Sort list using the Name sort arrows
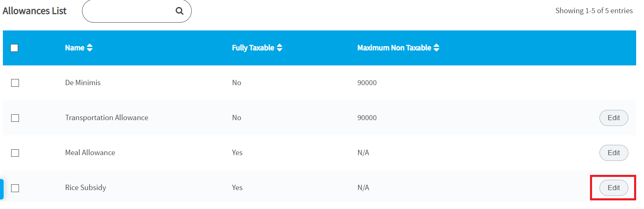The width and height of the screenshot is (644, 209). pos(89,48)
